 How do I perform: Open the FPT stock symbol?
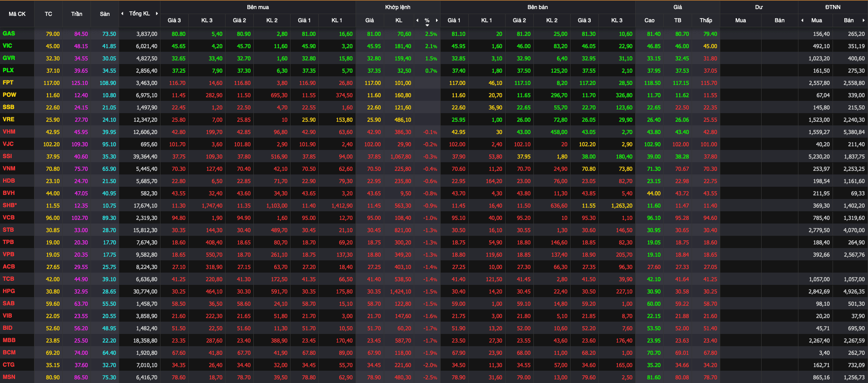coord(8,83)
